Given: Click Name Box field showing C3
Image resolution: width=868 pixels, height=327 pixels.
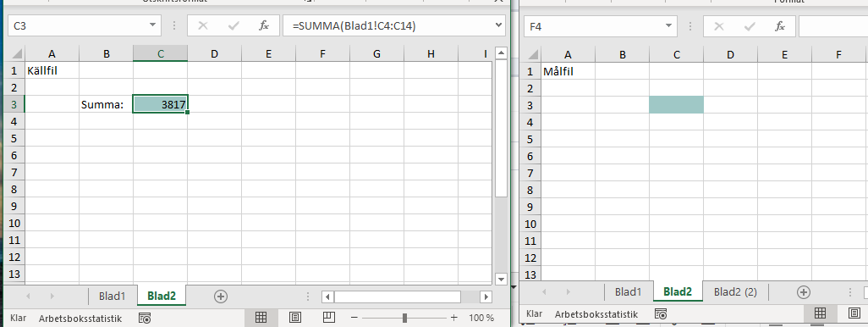Looking at the screenshot, I should 77,25.
